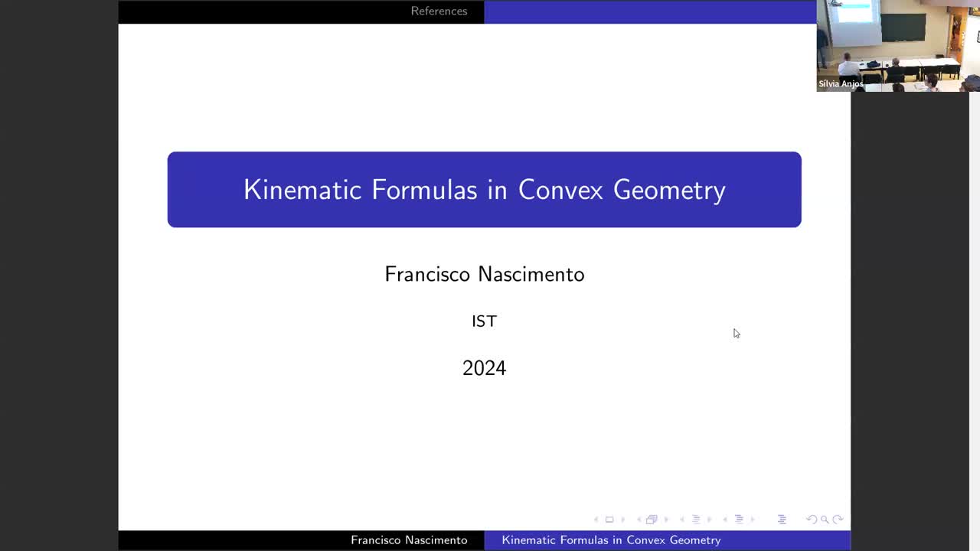Screen dimensions: 980x551
Task: Click the slide title banner
Action: pos(484,189)
